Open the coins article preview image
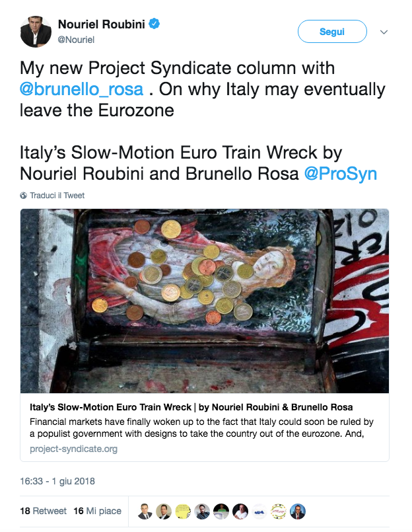This screenshot has width=412, height=532. (205, 301)
